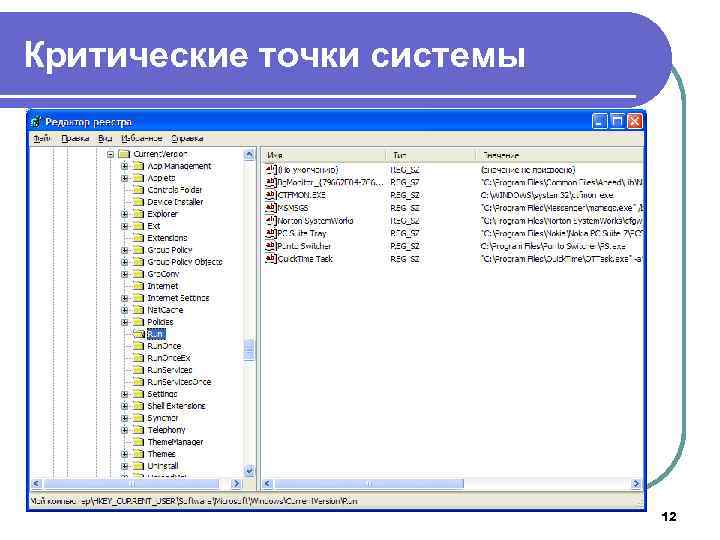Click the tree pane vertical scrollbar thumb

coord(249,350)
